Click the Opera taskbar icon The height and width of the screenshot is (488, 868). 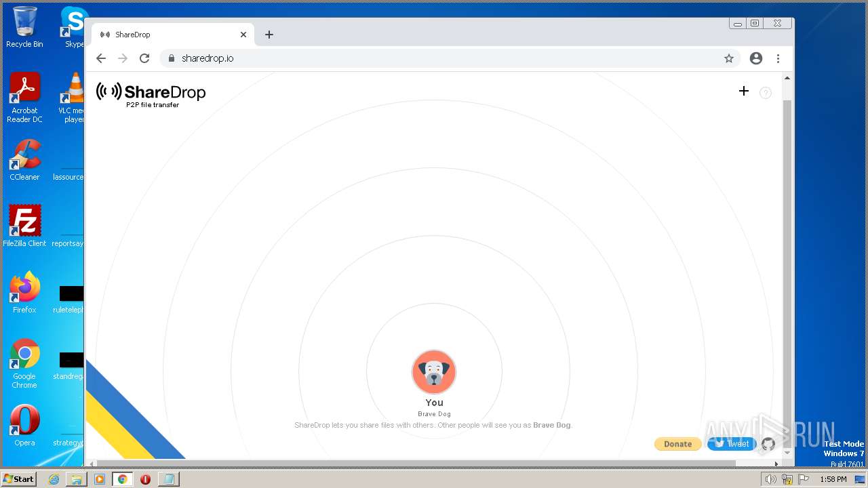(145, 479)
